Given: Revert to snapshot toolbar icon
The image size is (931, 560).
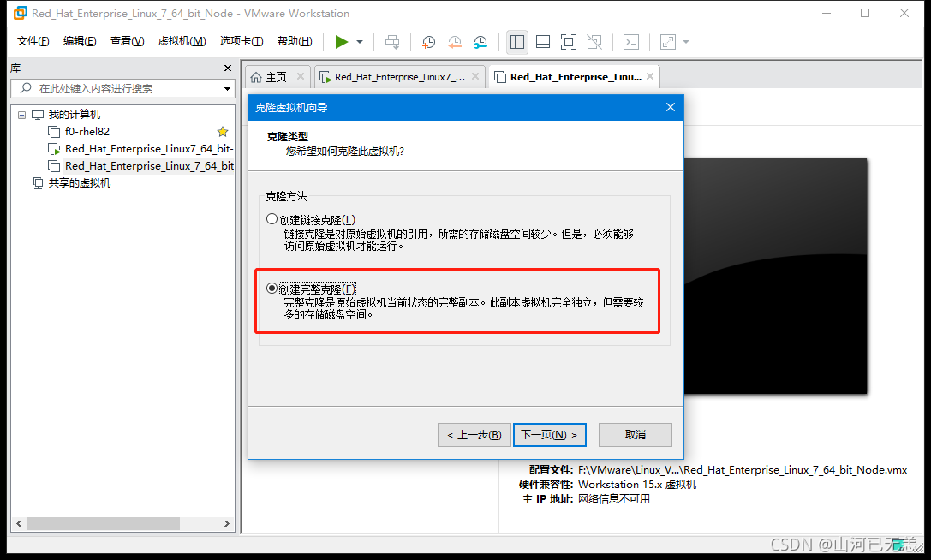Looking at the screenshot, I should pos(454,42).
